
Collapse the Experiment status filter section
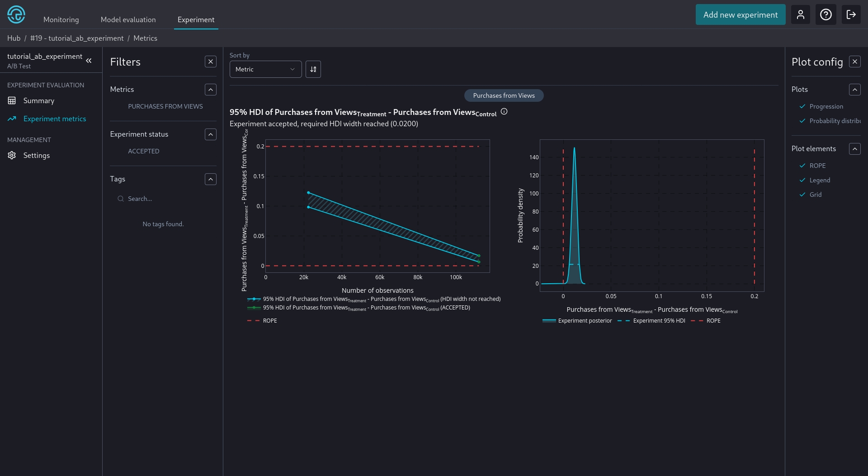(x=210, y=134)
